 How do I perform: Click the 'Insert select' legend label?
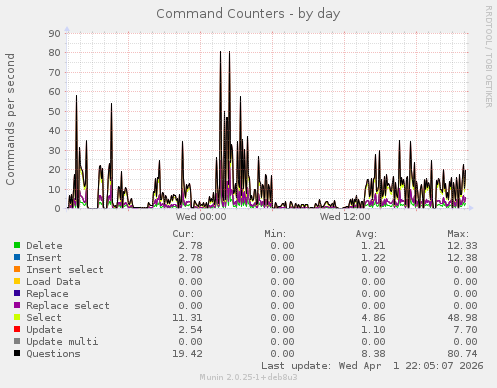(x=65, y=270)
